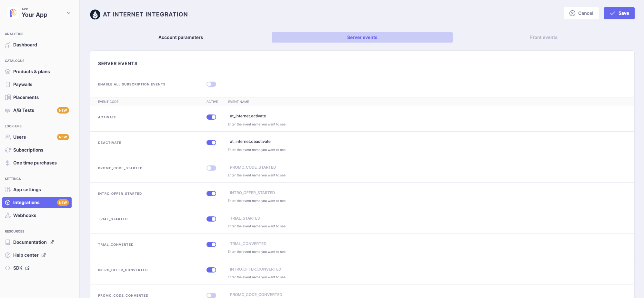644x298 pixels.
Task: Disable the DEACTIVATE event toggle
Action: [211, 143]
